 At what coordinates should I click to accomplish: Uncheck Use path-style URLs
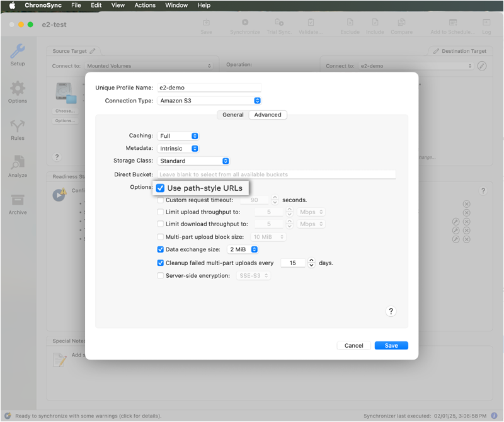tap(160, 188)
